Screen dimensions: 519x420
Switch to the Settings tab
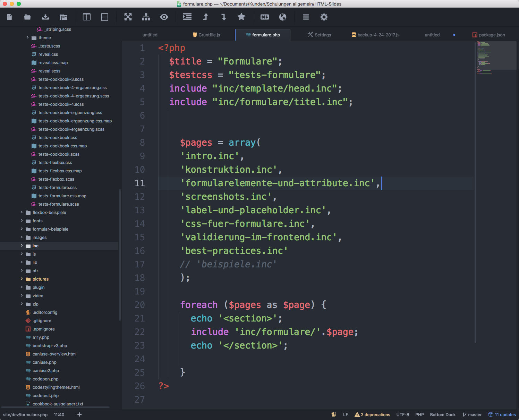(319, 35)
